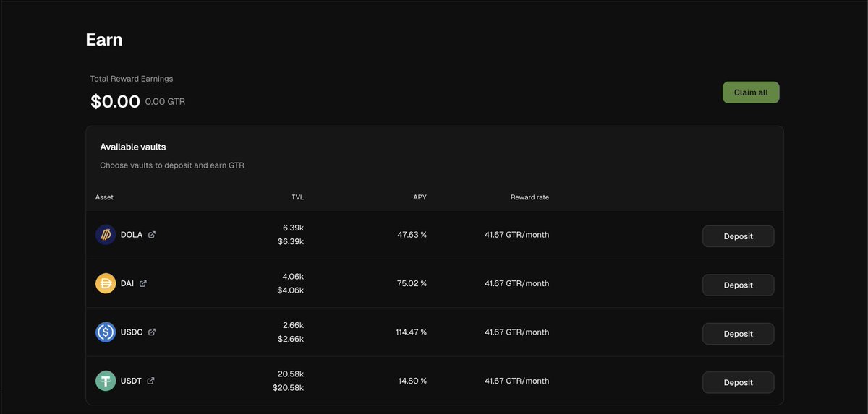Image resolution: width=868 pixels, height=414 pixels.
Task: Click 'Choose vaults to deposit and earn GTR'
Action: pos(172,165)
